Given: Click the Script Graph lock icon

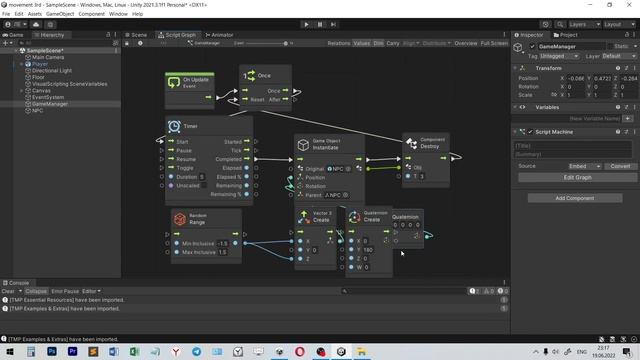Looking at the screenshot, I should point(127,43).
